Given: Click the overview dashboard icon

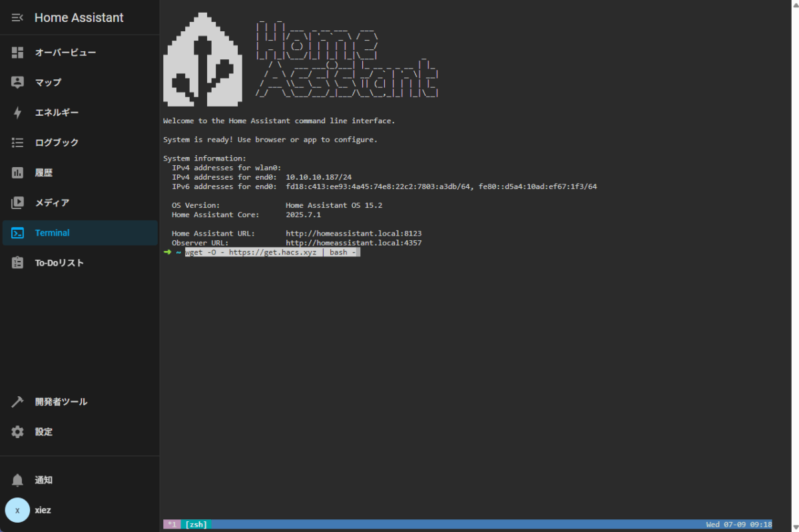Looking at the screenshot, I should (x=17, y=52).
